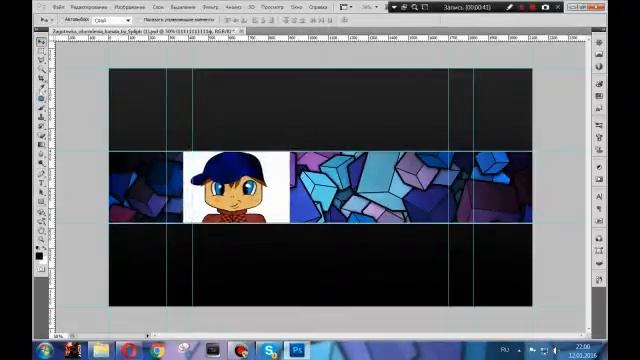This screenshot has width=640, height=360.
Task: Toggle Quick Mask mode at the toolbox bottom
Action: pyautogui.click(x=41, y=269)
